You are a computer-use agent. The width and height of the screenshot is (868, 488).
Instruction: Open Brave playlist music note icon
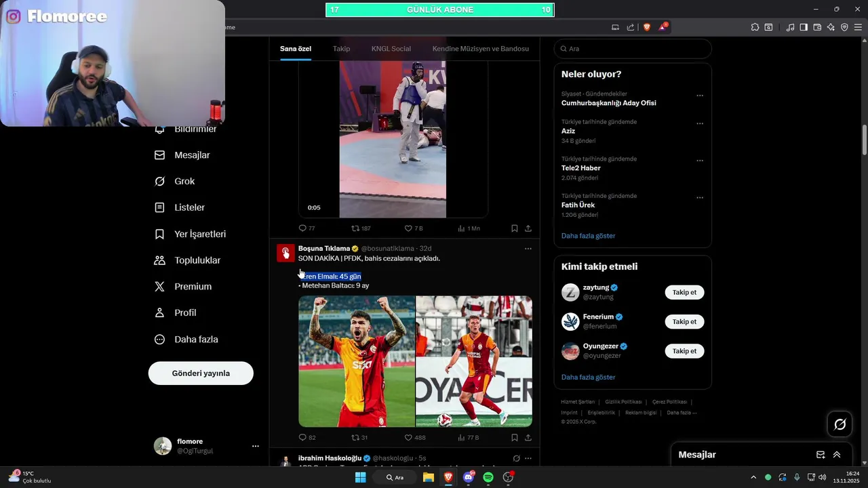click(790, 27)
